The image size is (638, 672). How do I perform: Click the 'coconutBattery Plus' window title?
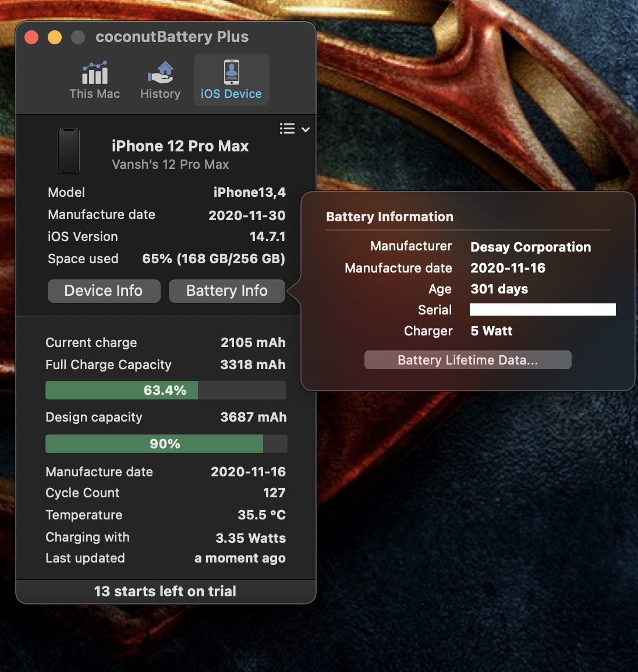[172, 37]
